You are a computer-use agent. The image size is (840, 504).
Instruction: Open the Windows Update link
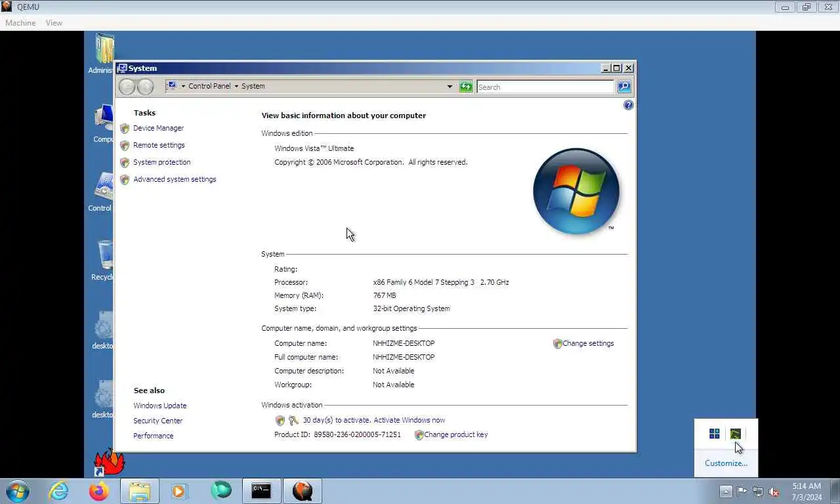tap(159, 406)
